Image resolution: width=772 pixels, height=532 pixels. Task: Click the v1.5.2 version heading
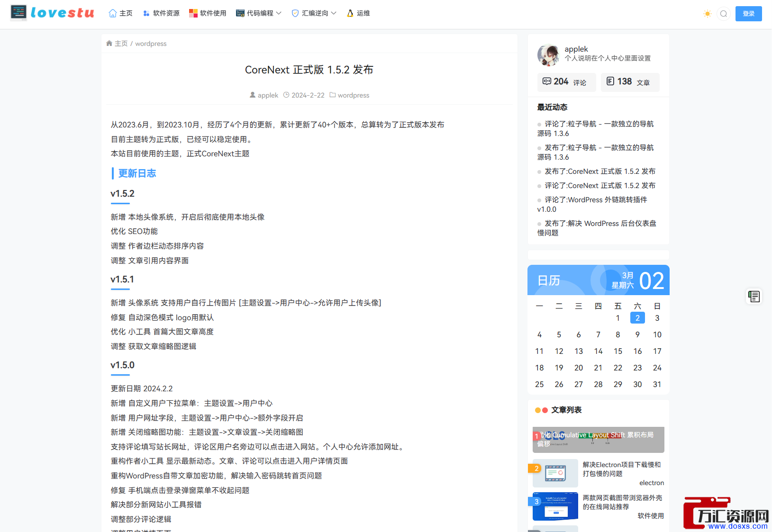[x=122, y=194]
